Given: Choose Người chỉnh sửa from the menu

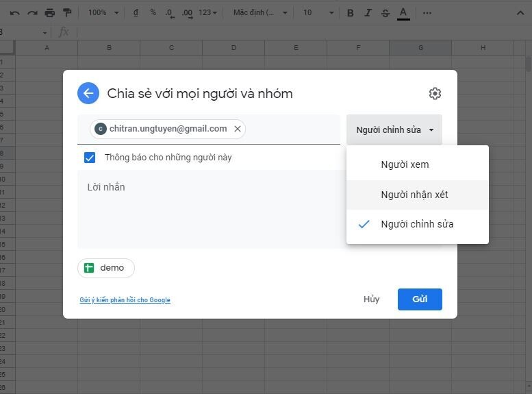Looking at the screenshot, I should [x=418, y=224].
